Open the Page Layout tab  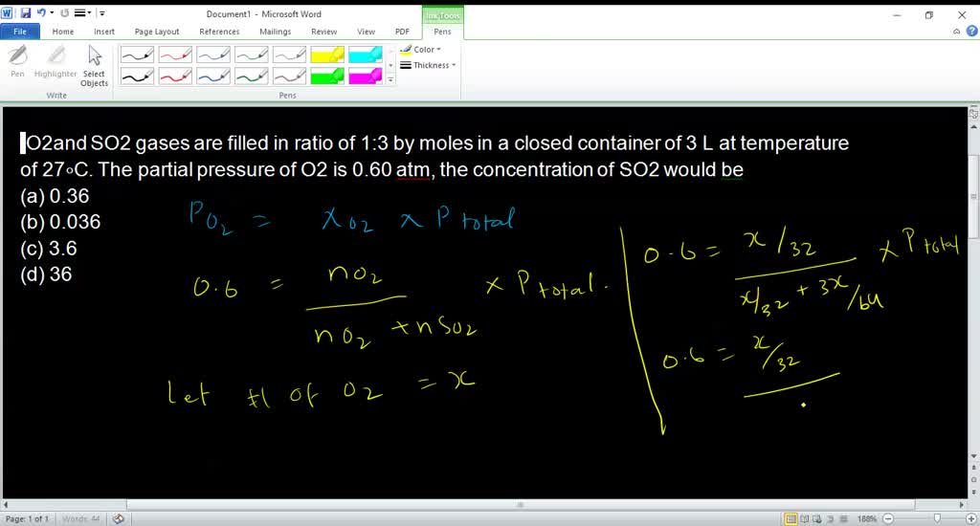pos(156,32)
